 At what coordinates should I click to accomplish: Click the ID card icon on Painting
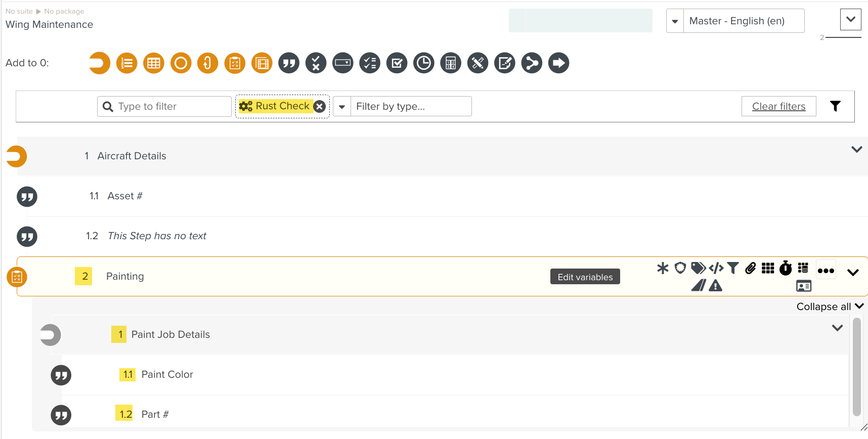[804, 286]
